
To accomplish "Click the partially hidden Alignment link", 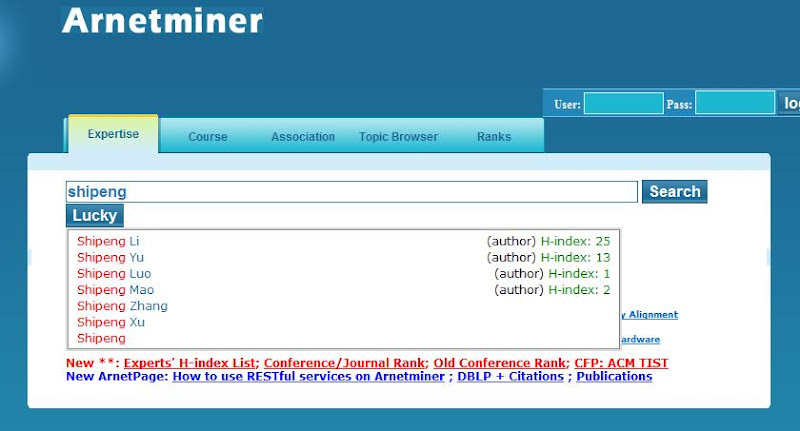I will coord(649,315).
